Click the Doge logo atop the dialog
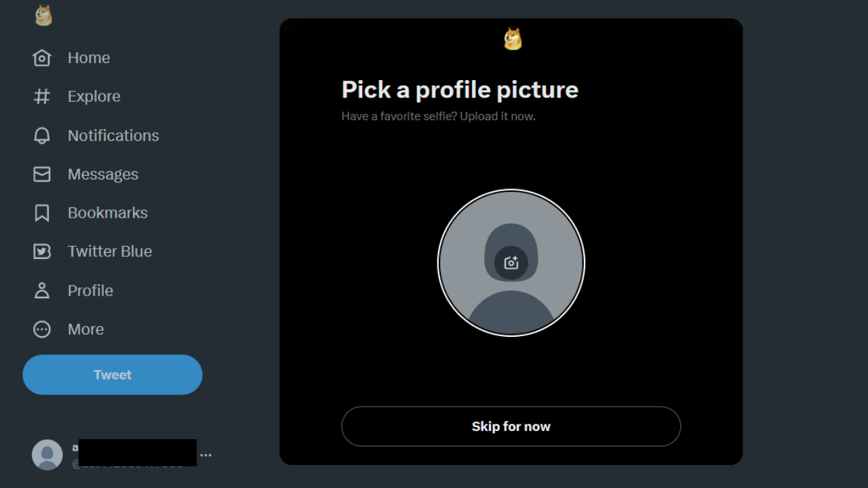The height and width of the screenshot is (488, 868). (513, 39)
